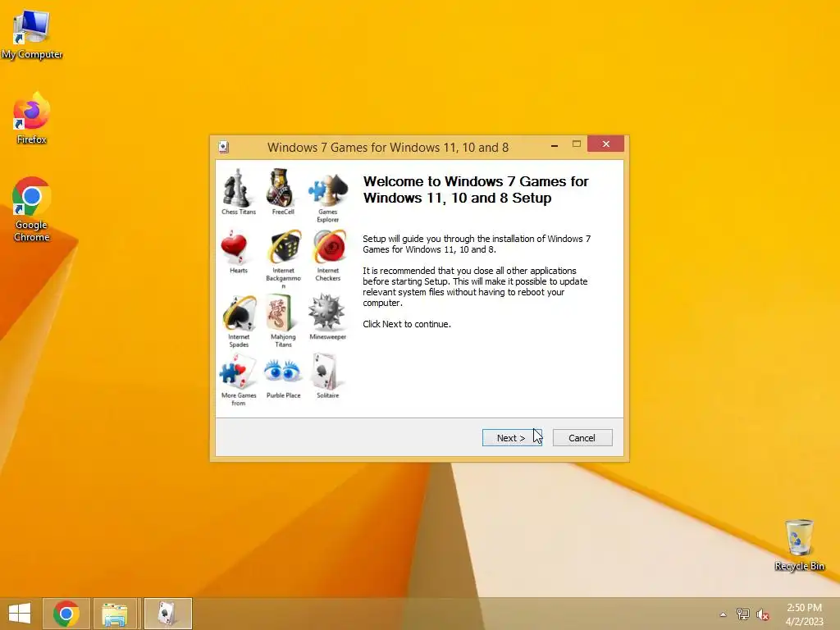Image resolution: width=840 pixels, height=630 pixels.
Task: Open the clock showing 2:50 PM
Action: [804, 614]
